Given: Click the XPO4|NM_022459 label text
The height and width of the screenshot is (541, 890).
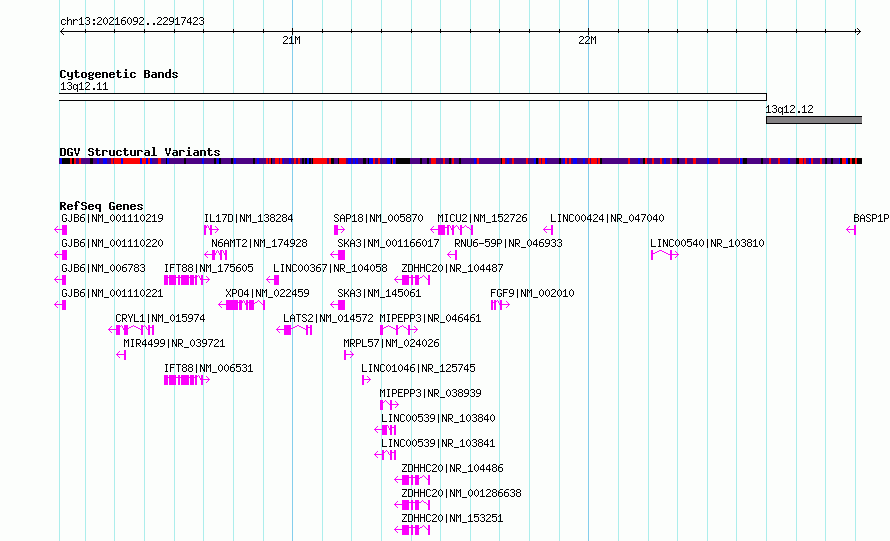Looking at the screenshot, I should [x=267, y=293].
